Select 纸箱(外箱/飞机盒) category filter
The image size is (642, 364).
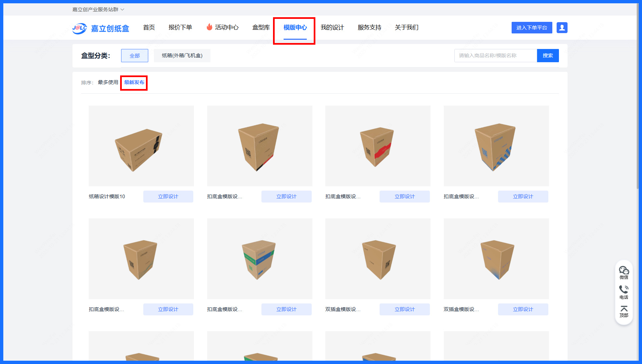[x=182, y=56]
